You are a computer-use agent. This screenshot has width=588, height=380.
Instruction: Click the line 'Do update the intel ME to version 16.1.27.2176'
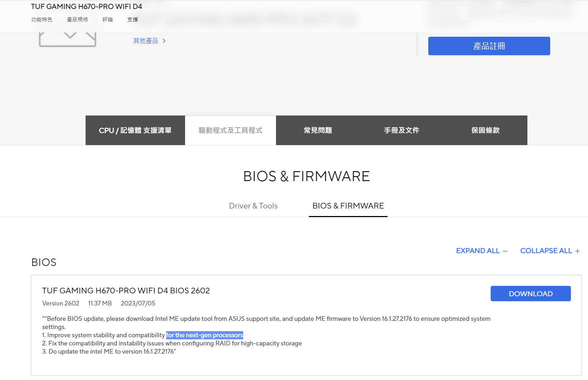pos(109,351)
